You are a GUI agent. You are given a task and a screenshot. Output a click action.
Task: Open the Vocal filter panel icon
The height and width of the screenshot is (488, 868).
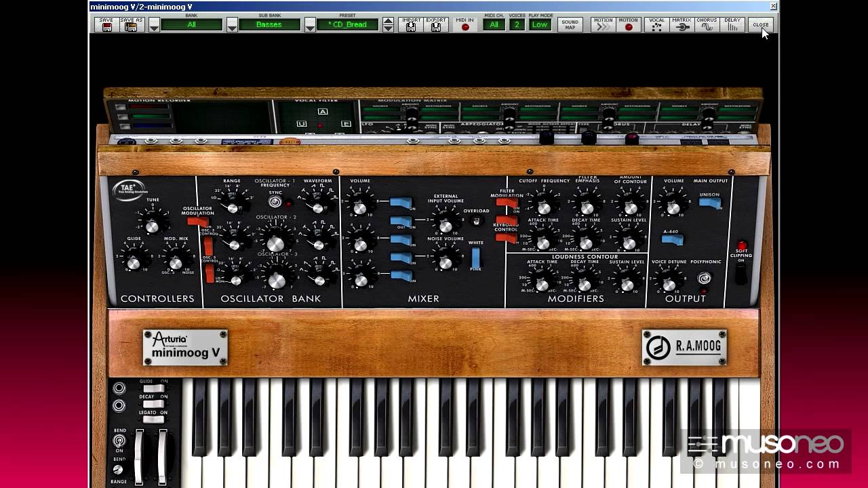(656, 24)
